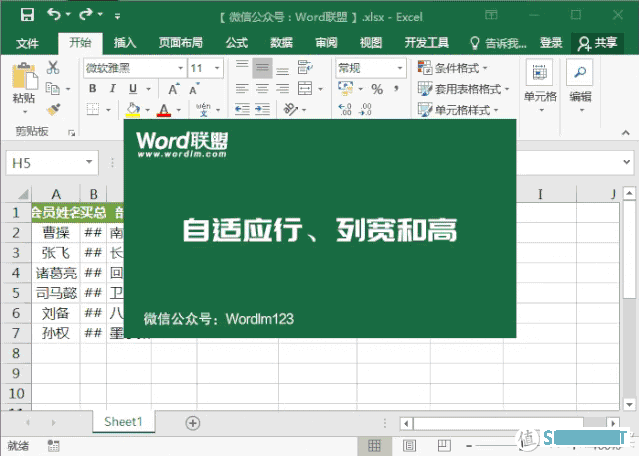
Task: Click the Decrease Decimal icon
Action: (365, 109)
